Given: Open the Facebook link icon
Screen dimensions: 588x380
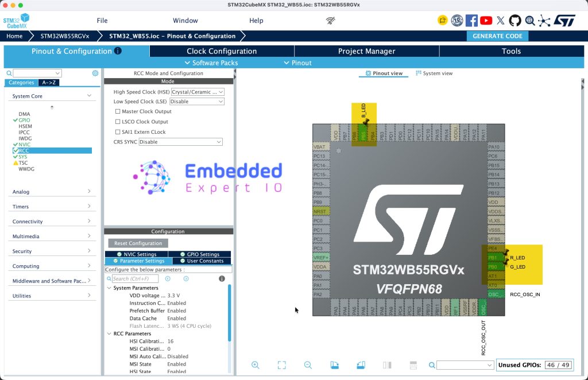Looking at the screenshot, I should [x=471, y=21].
